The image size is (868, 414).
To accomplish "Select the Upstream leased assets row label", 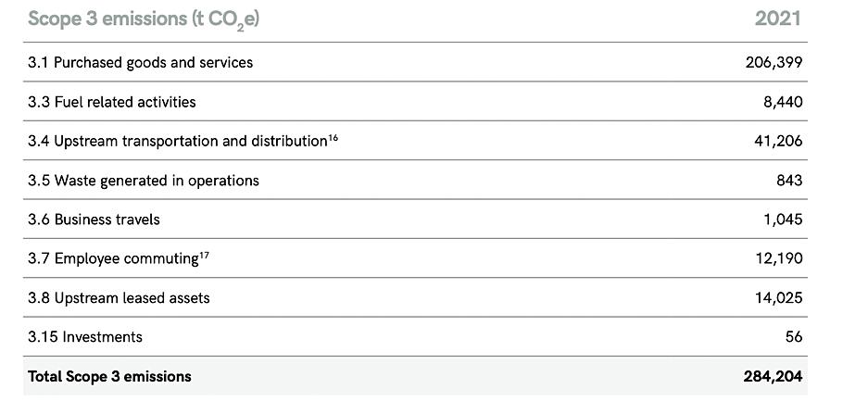I will tap(120, 298).
